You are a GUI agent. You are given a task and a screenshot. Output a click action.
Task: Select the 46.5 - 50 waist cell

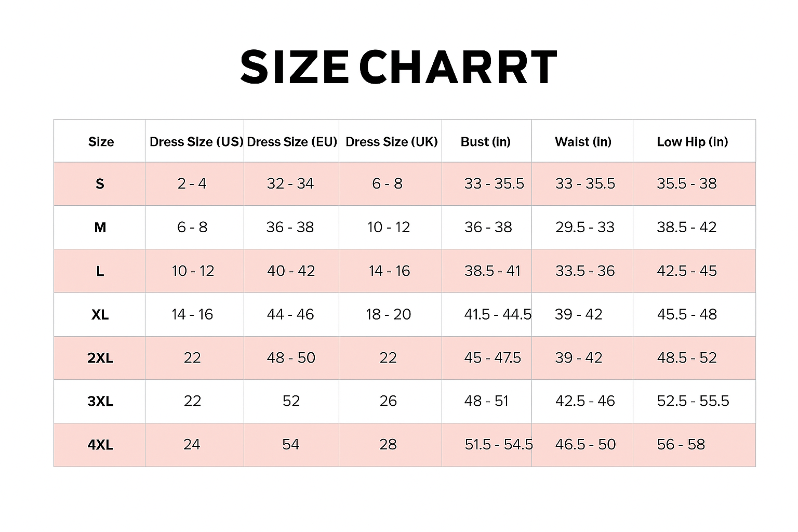coord(585,444)
